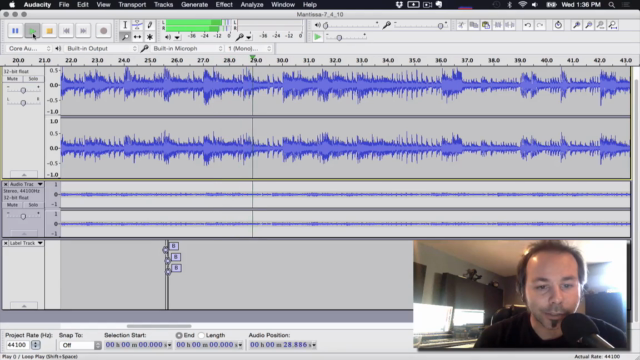Select the End radio button
Viewport: 640px width, 360px height.
[x=179, y=335]
